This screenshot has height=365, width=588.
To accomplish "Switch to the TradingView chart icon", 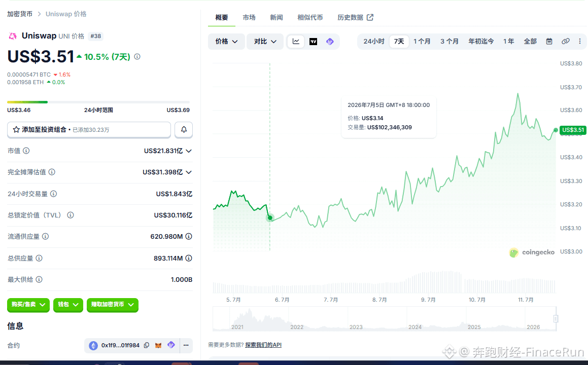I will click(x=314, y=42).
